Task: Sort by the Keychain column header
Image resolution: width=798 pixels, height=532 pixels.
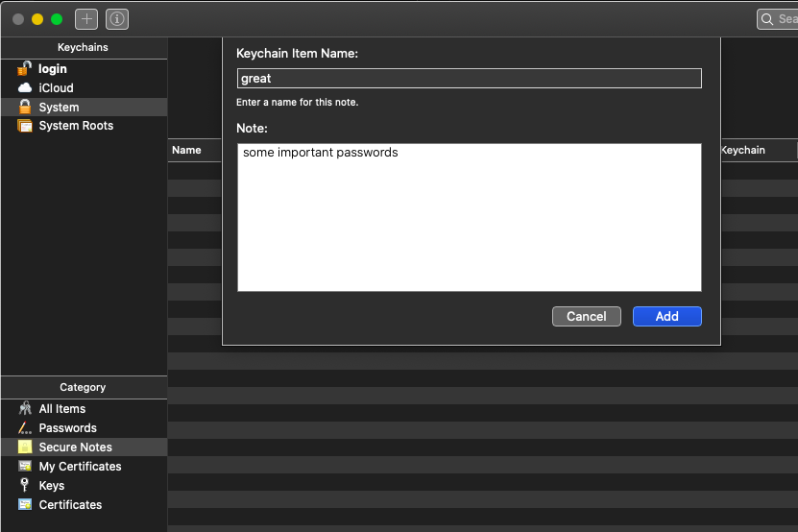Action: (x=757, y=150)
